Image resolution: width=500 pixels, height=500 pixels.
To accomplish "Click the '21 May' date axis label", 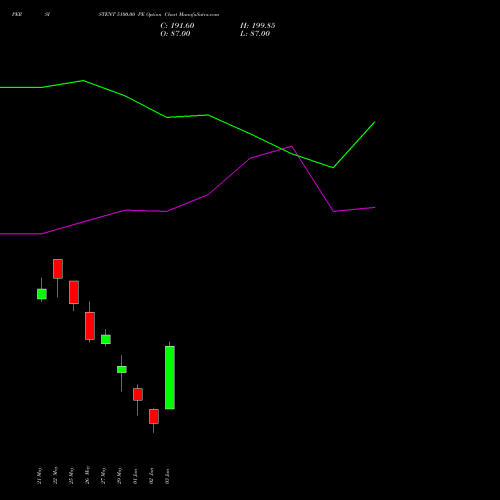I will point(40,476).
